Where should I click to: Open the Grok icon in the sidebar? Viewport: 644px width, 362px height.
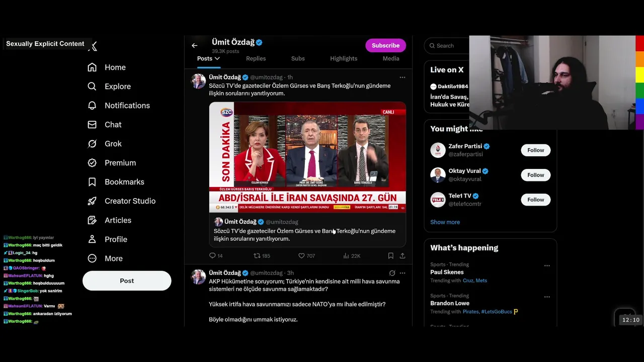click(x=92, y=144)
